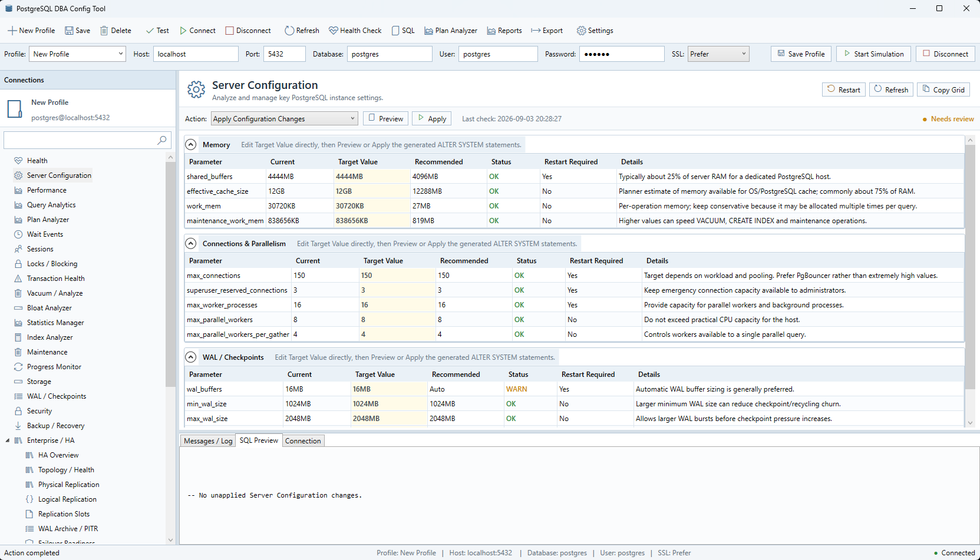980x560 pixels.
Task: Click the Port input field
Action: coord(285,54)
